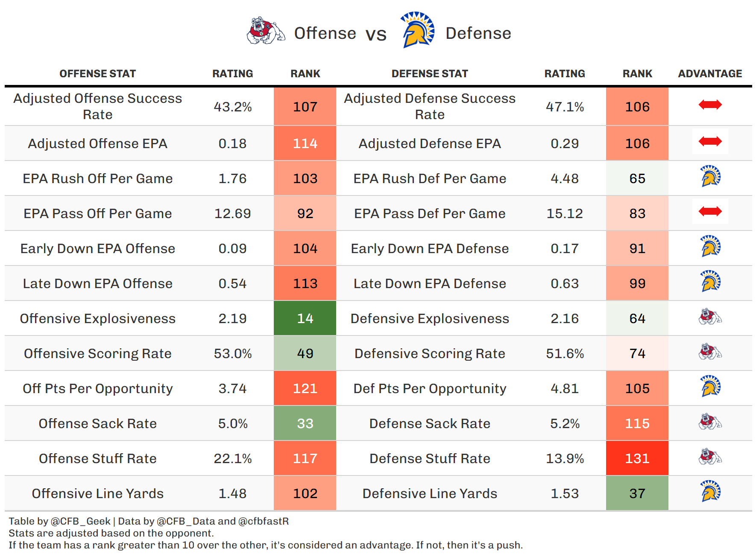Click the Spartan icon in Pts Per Opportunity row
The width and height of the screenshot is (756, 560).
(710, 386)
